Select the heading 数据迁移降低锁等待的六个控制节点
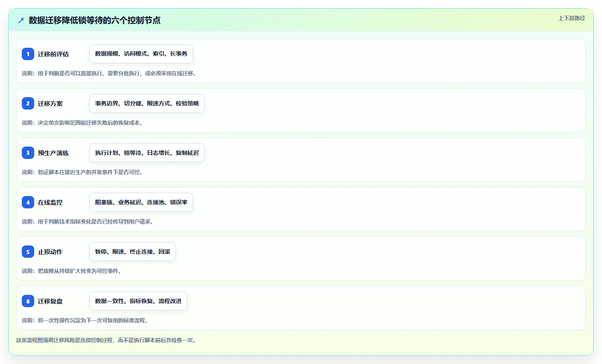The height and width of the screenshot is (364, 602). [95, 20]
